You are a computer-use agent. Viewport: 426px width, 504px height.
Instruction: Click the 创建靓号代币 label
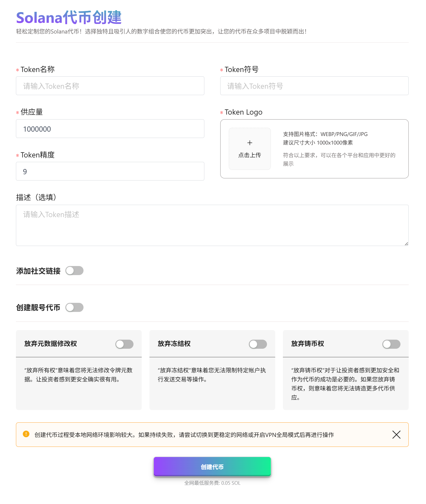pyautogui.click(x=38, y=308)
